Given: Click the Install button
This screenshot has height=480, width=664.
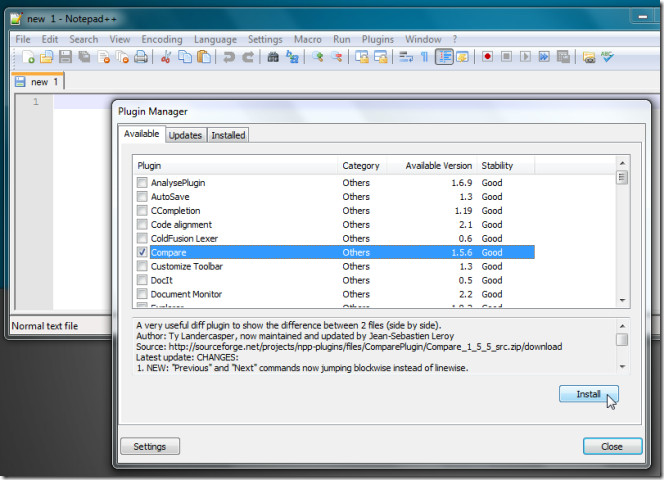Looking at the screenshot, I should pyautogui.click(x=589, y=394).
